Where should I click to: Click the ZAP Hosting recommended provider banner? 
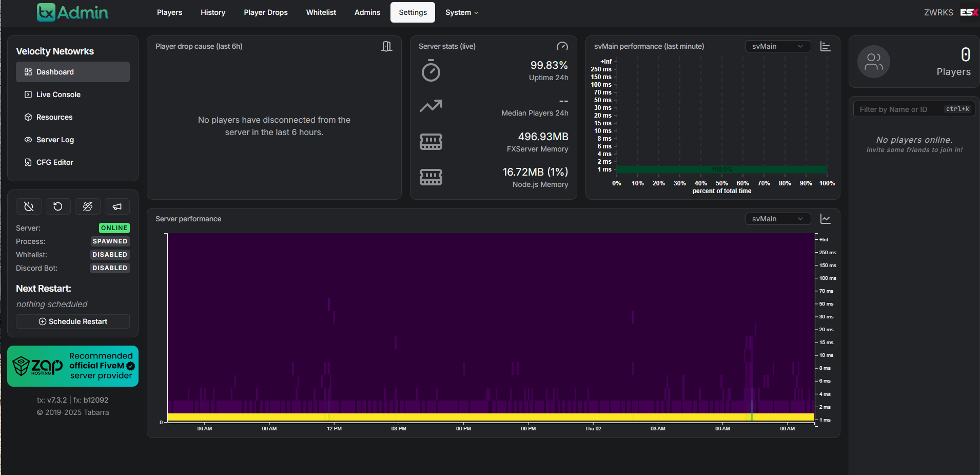point(73,366)
